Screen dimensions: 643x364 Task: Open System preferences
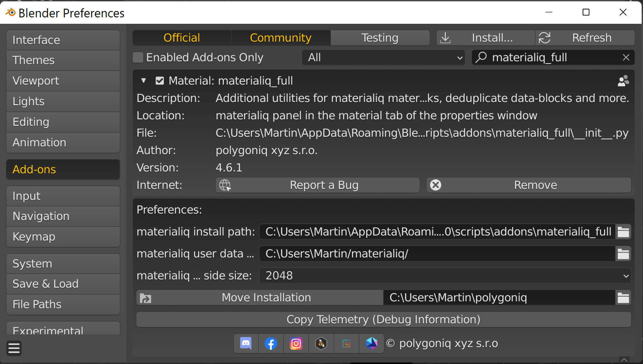(x=63, y=264)
